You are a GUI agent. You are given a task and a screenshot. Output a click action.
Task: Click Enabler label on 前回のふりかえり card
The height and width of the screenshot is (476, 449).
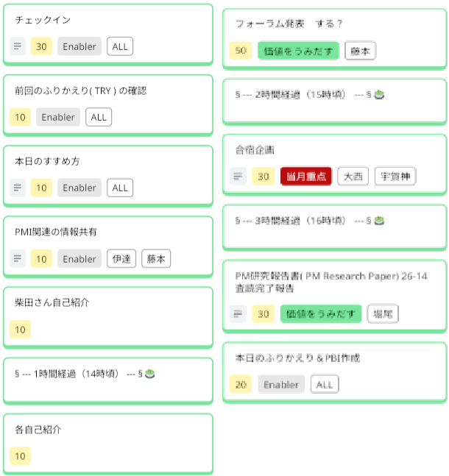point(58,117)
